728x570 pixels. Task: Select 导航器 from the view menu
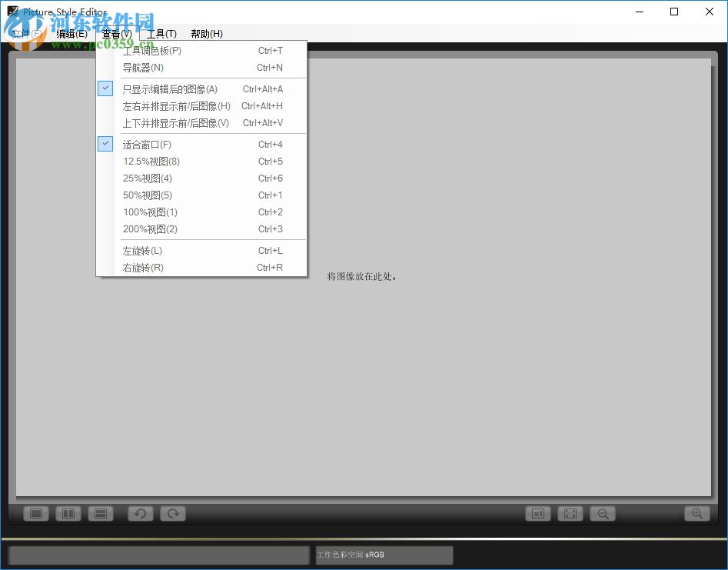coord(143,67)
